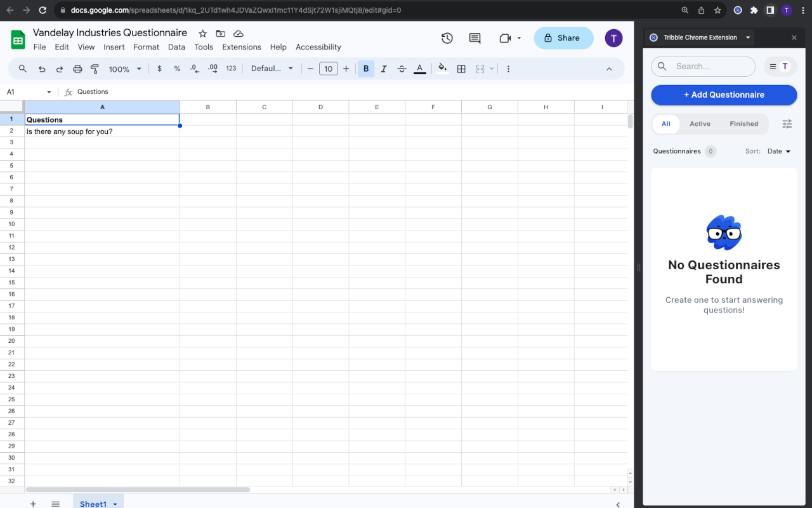Screen dimensions: 812x508
Task: Decrease font size with minus button
Action: click(310, 69)
